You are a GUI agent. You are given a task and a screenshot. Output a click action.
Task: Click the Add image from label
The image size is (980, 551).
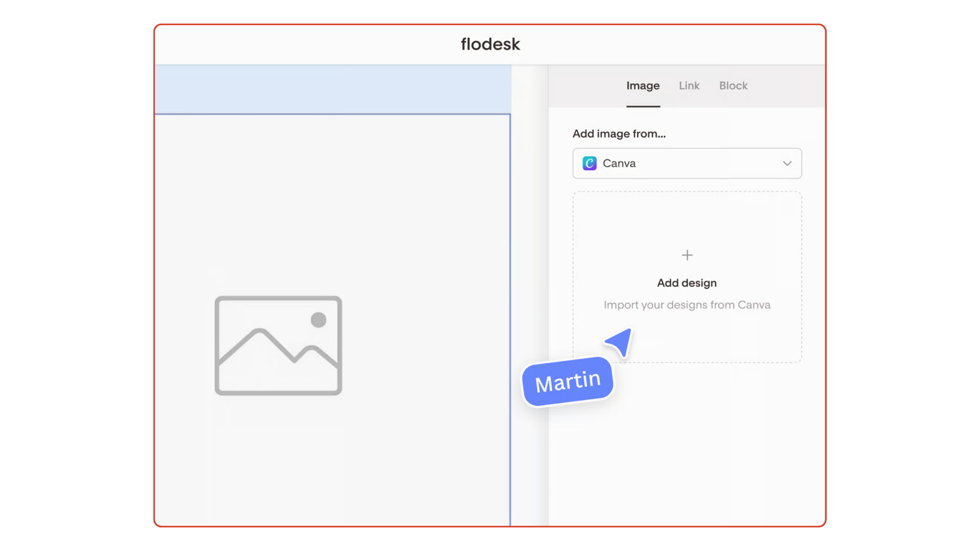[x=619, y=134]
